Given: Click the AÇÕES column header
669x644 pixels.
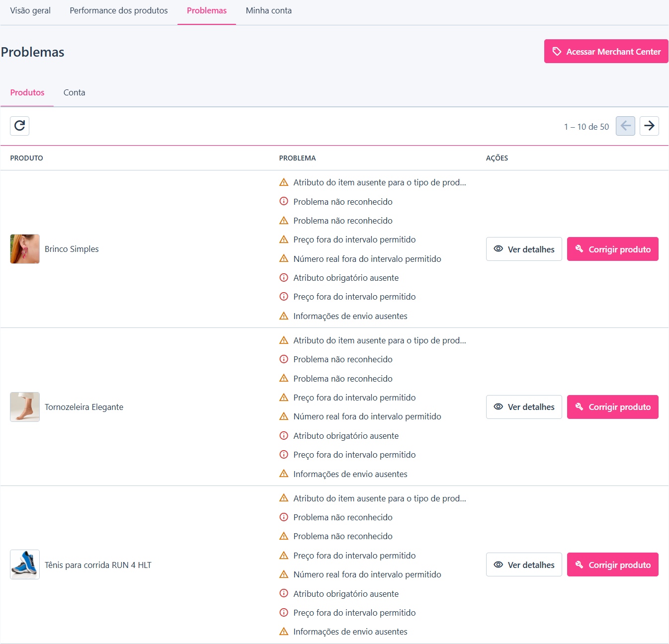Looking at the screenshot, I should pos(497,158).
